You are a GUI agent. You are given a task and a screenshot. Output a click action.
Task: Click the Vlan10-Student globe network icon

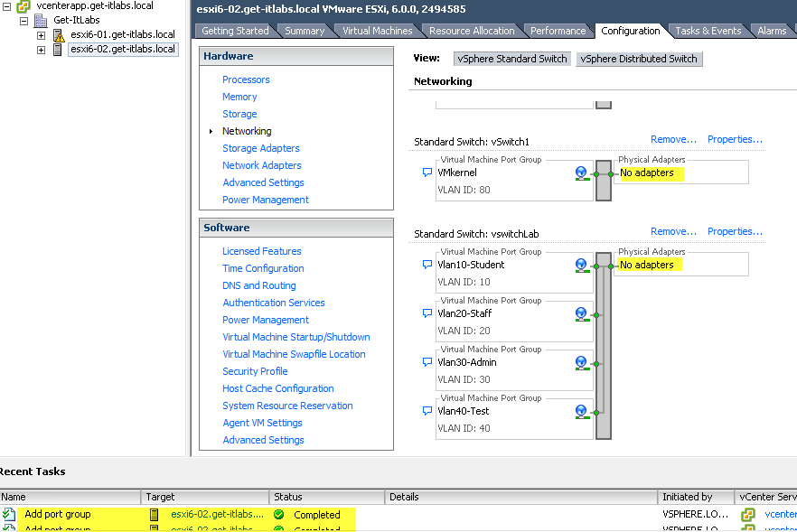pos(581,265)
